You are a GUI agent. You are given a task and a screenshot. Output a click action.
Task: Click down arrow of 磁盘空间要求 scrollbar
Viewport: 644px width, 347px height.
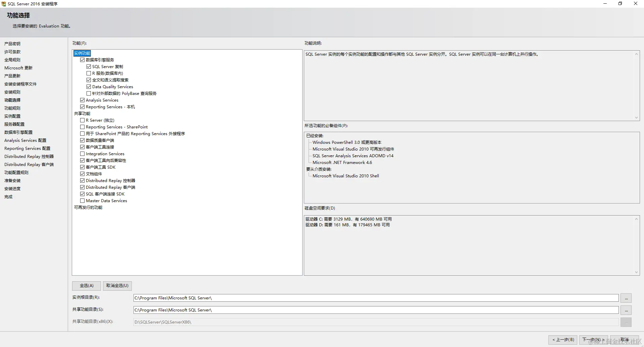636,272
